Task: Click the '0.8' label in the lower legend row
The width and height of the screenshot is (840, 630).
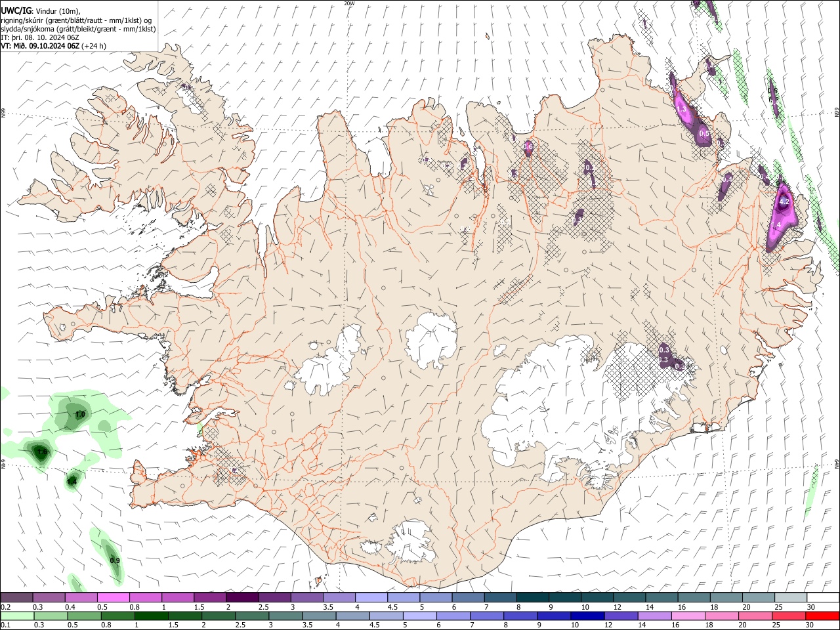Action: coord(106,625)
